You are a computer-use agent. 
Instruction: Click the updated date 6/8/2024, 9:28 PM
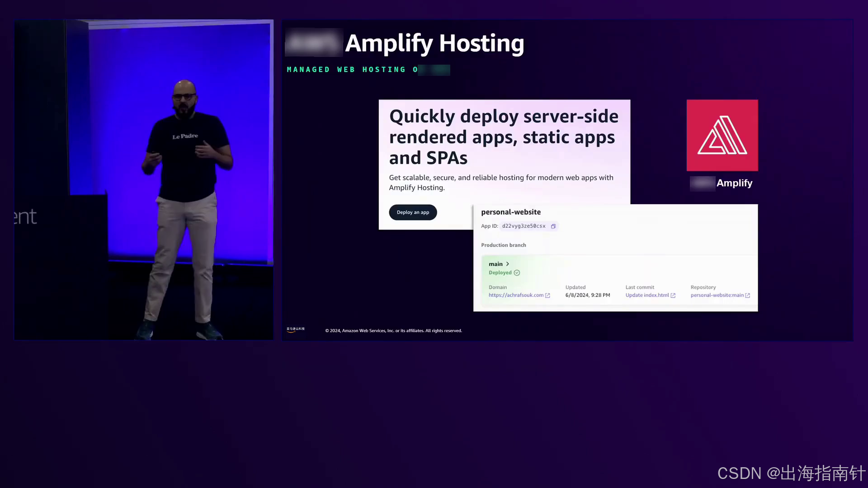click(587, 295)
